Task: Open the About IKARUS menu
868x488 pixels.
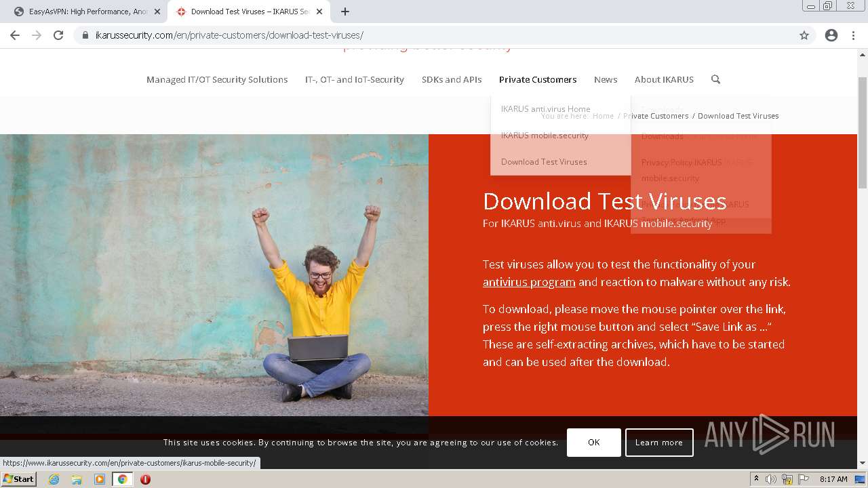Action: point(664,79)
